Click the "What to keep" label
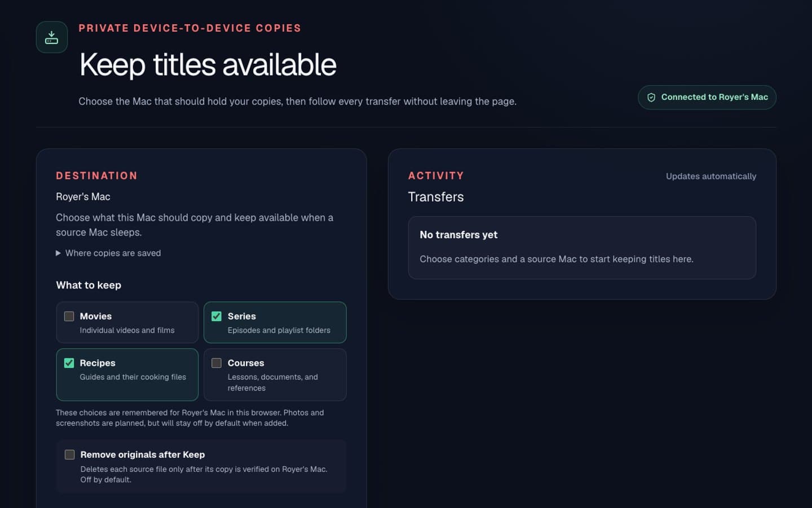This screenshot has height=508, width=812. [x=89, y=286]
